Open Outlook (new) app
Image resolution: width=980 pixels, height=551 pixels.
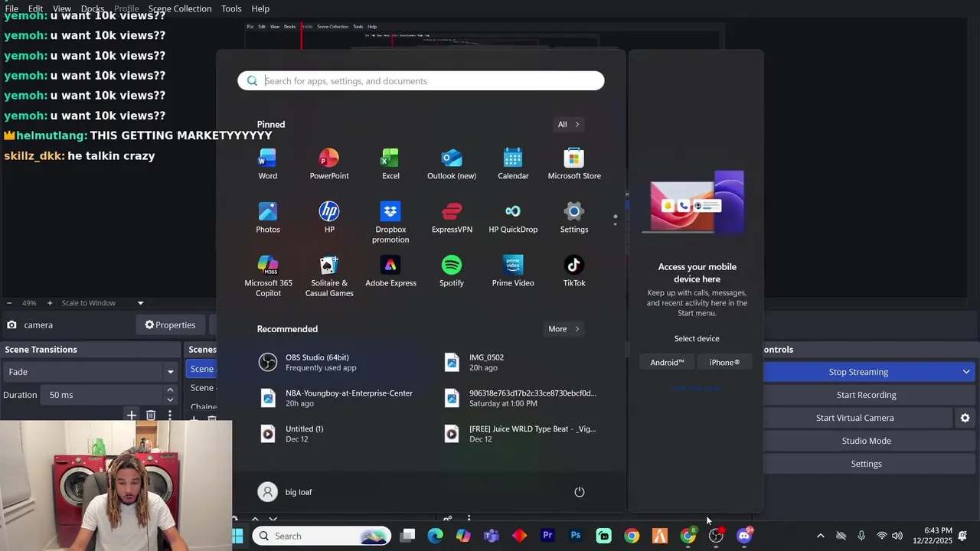point(452,164)
